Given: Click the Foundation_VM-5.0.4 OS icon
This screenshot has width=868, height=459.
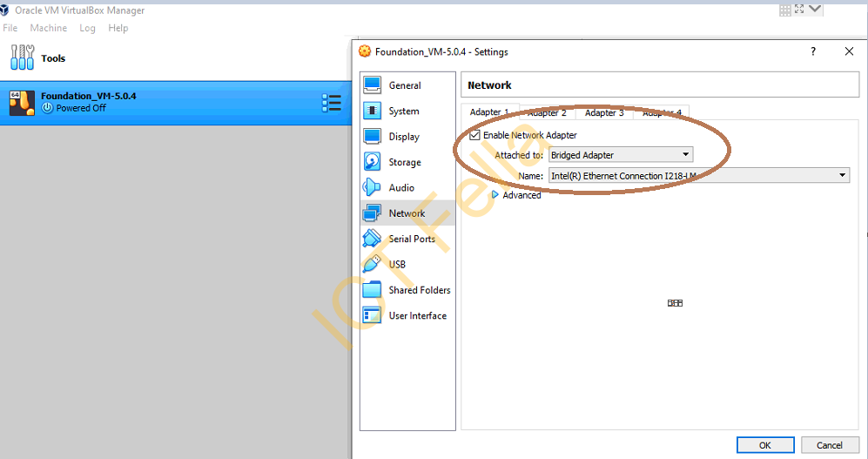Looking at the screenshot, I should click(x=22, y=103).
